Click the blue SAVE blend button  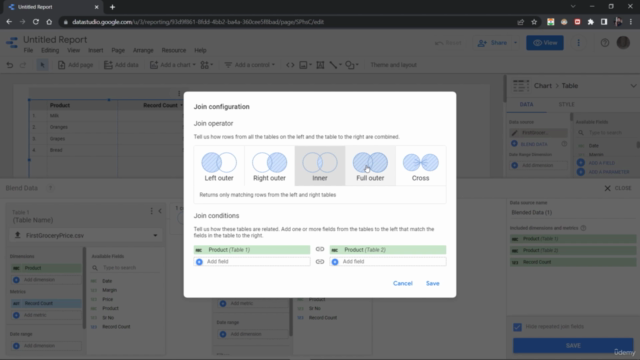[x=573, y=346]
